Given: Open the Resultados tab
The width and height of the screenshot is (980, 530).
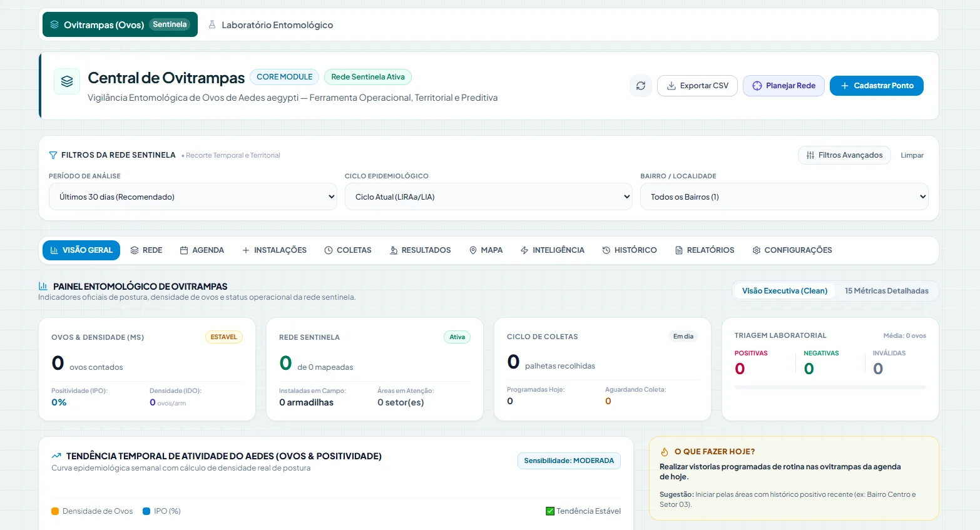Looking at the screenshot, I should pos(420,250).
